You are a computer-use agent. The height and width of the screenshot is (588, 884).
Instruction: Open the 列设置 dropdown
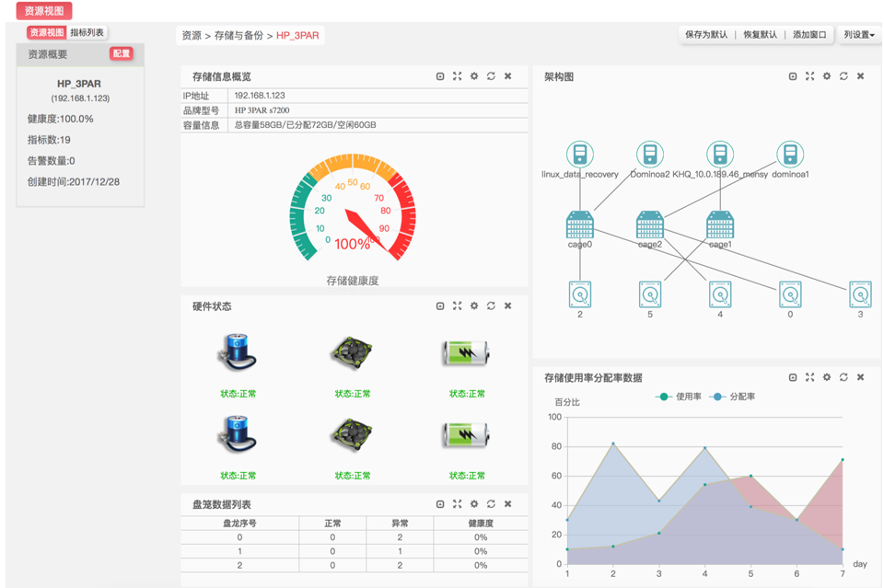point(858,35)
